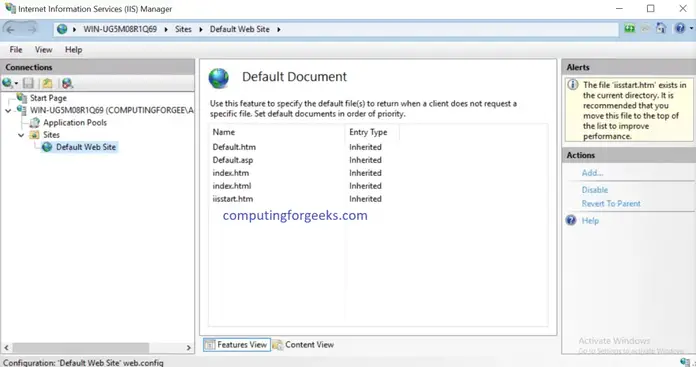Click WIN-UG5M08R1Q69 in the address breadcrumb
Viewport: 696px width, 367px height.
(x=120, y=29)
